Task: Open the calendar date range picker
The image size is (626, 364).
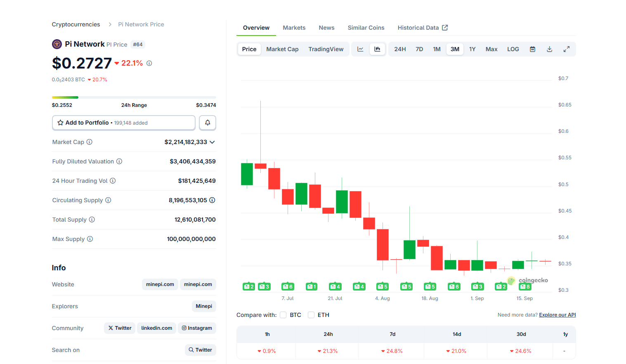Action: [x=532, y=49]
